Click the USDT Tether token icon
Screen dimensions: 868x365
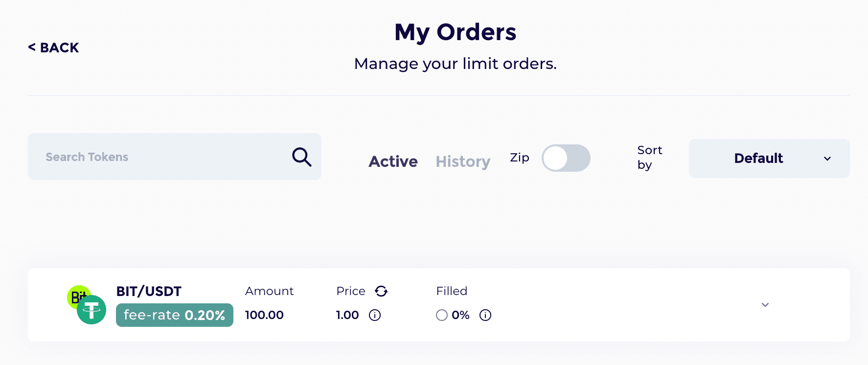(x=91, y=310)
